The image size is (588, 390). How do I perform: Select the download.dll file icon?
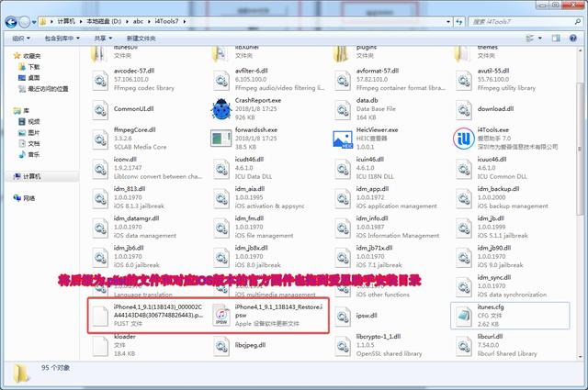click(464, 109)
